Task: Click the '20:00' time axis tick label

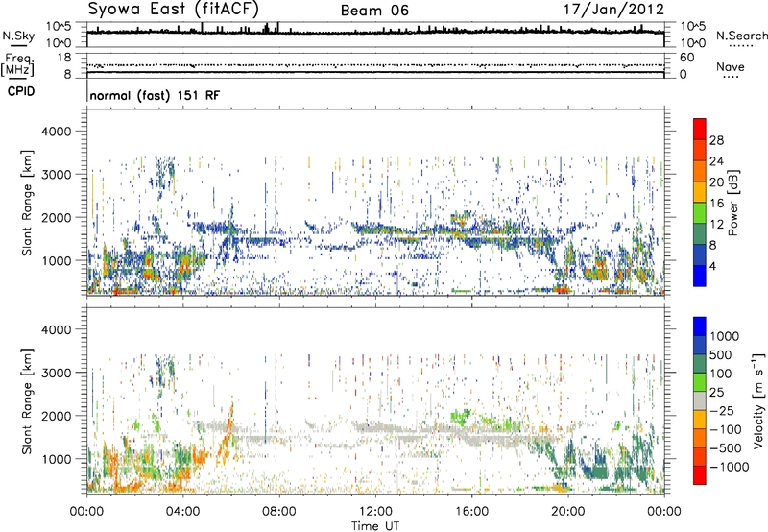Action: [x=567, y=512]
